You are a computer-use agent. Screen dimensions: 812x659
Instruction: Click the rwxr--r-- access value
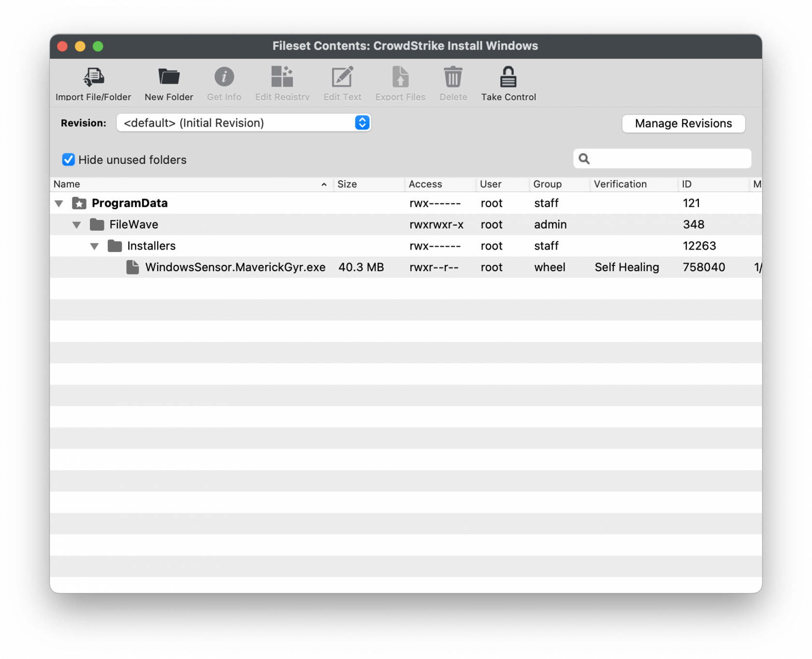(x=434, y=267)
